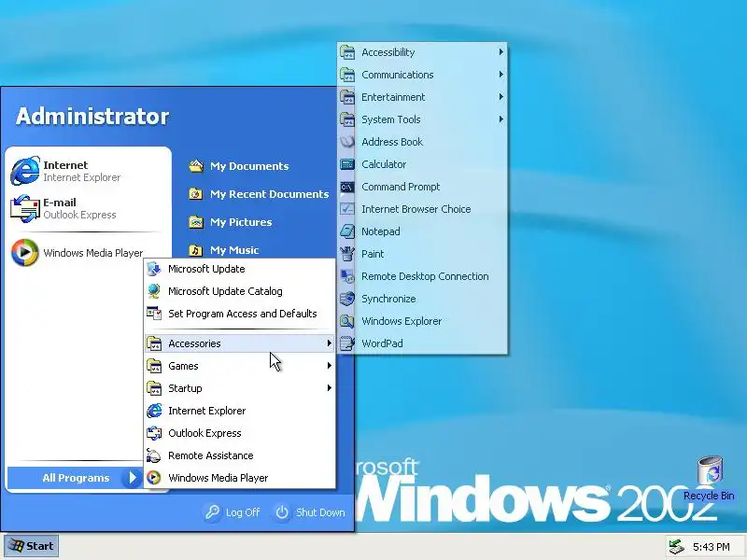Click the Shut Down button

[x=310, y=512]
